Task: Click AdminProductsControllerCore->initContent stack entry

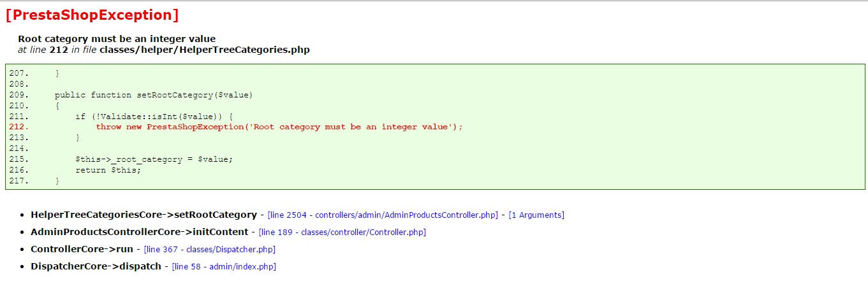Action: (139, 232)
